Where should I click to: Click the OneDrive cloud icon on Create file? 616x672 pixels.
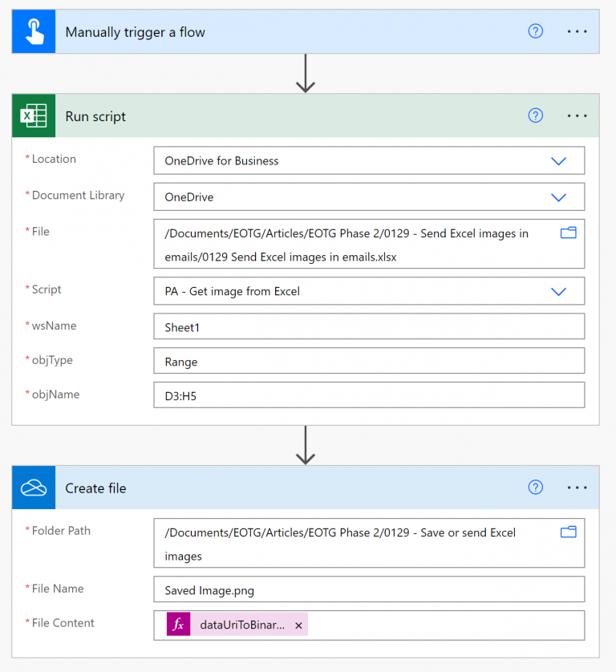pyautogui.click(x=34, y=488)
